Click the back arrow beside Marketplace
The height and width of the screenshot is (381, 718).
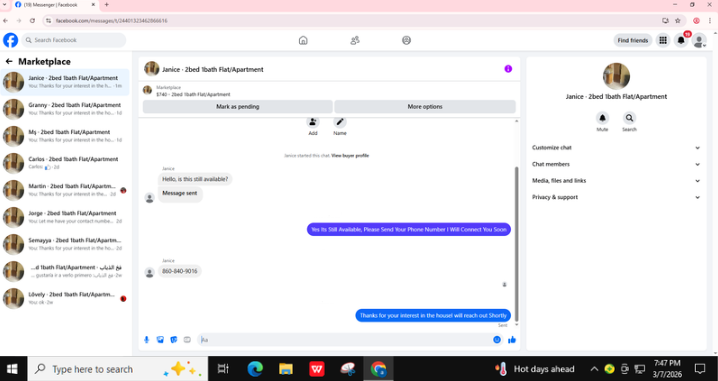click(x=9, y=61)
